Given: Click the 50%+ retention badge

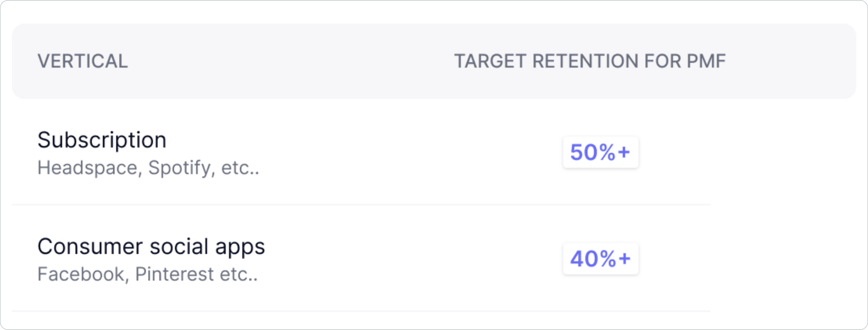Looking at the screenshot, I should tap(601, 152).
